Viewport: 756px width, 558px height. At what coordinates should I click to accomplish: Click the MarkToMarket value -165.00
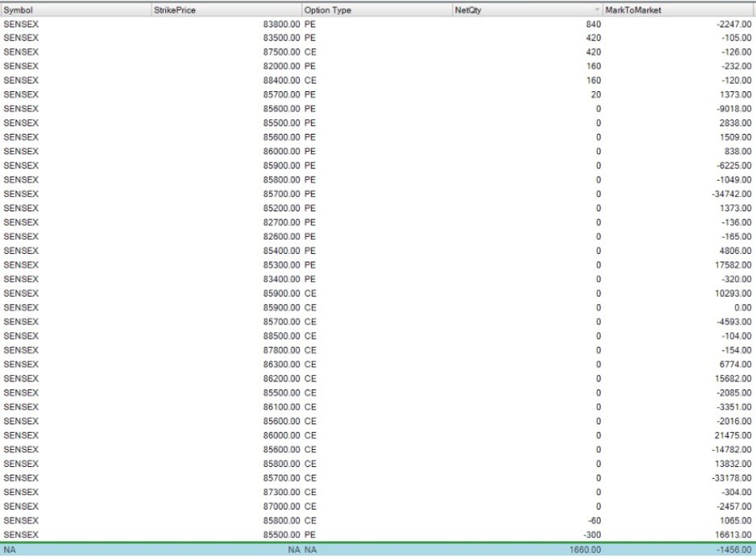(736, 237)
